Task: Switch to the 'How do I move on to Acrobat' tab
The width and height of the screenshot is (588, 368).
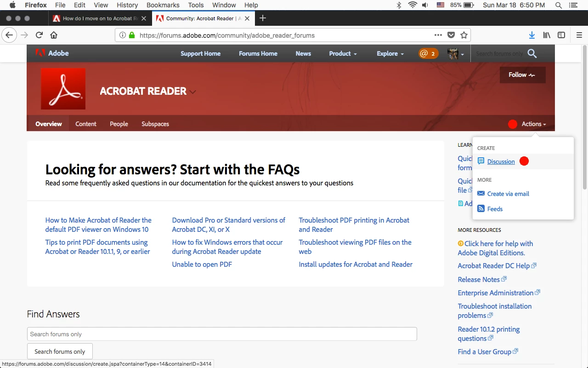Action: (100, 18)
